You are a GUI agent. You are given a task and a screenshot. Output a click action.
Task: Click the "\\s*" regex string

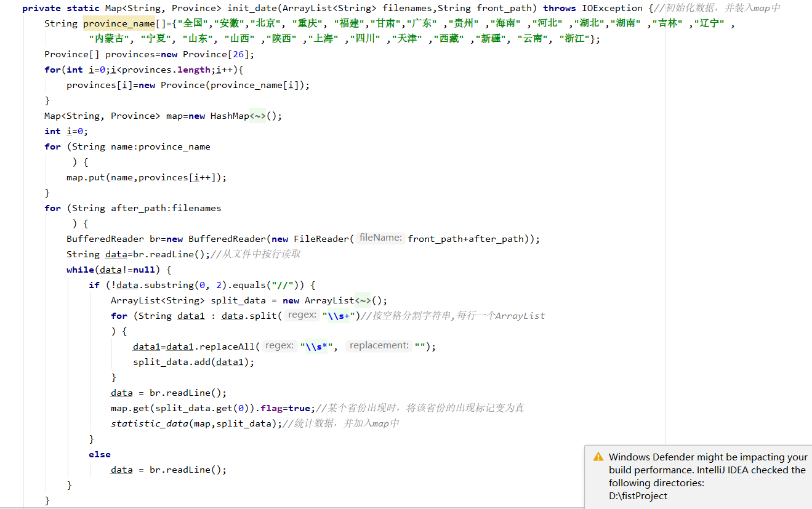click(316, 347)
